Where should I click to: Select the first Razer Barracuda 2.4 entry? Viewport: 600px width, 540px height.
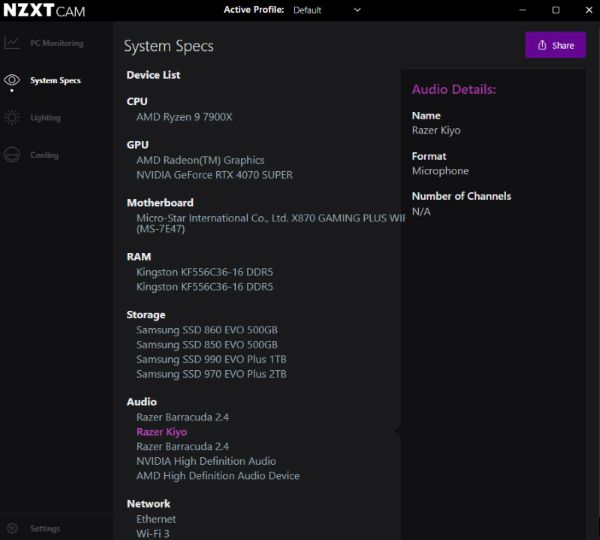(183, 417)
